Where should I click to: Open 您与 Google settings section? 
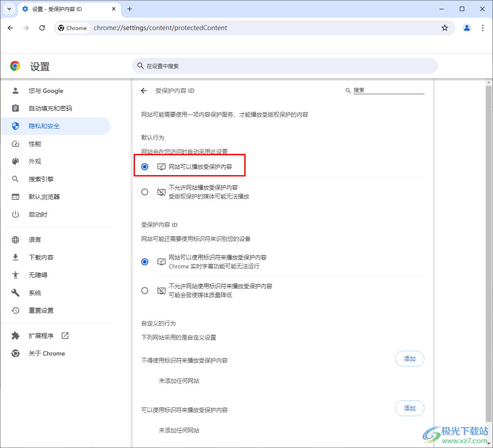(x=55, y=91)
